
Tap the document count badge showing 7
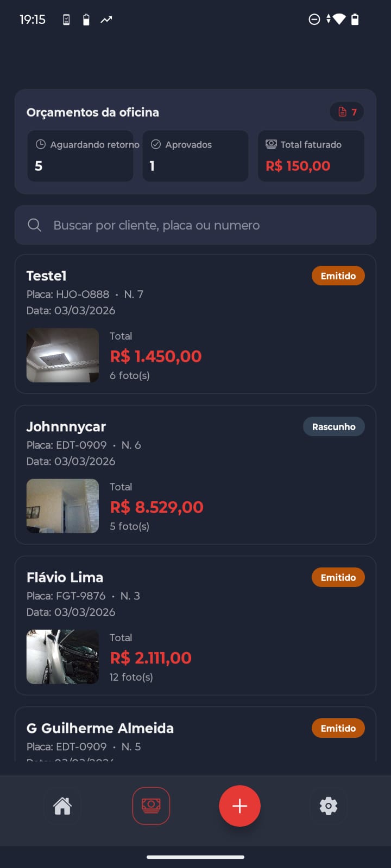pos(347,112)
